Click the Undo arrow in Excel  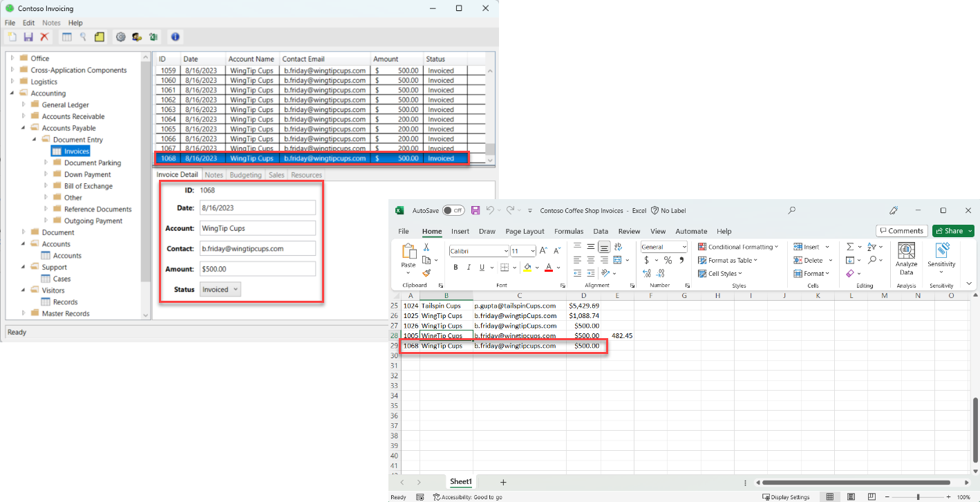point(490,210)
